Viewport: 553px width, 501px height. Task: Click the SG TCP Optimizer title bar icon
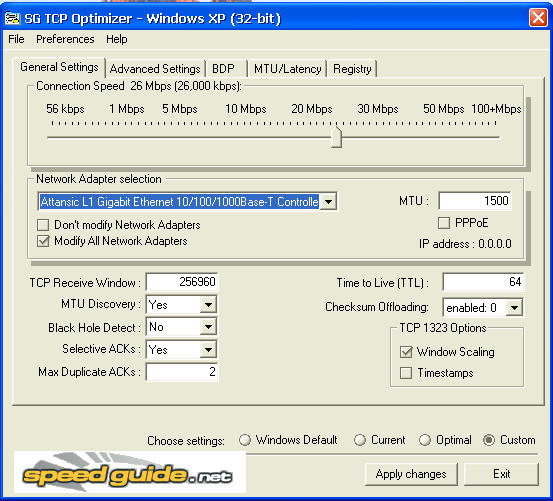click(13, 19)
